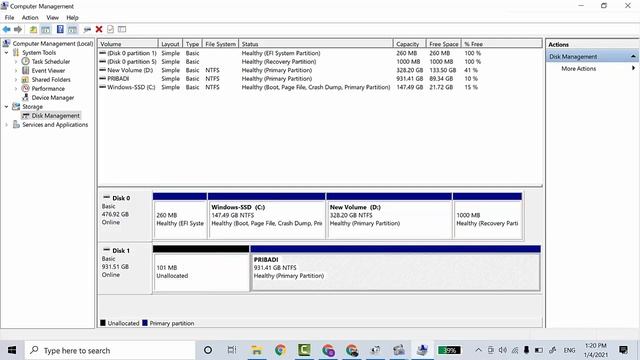Select the Storage tree item
This screenshot has width=640, height=360.
(32, 107)
